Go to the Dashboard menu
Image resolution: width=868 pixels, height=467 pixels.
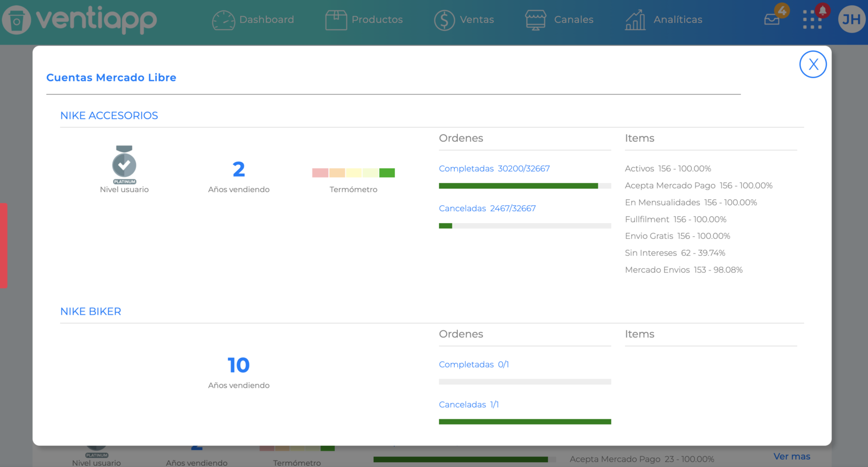coord(267,20)
